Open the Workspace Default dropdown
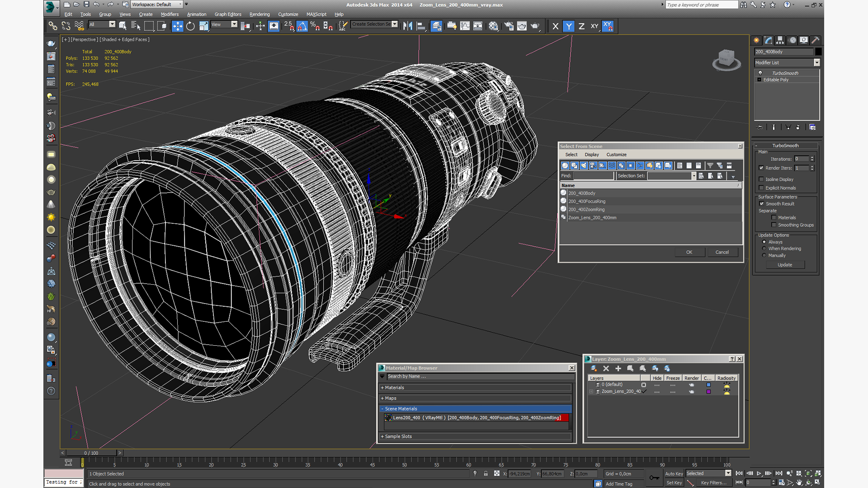This screenshot has width=868, height=488. (156, 5)
